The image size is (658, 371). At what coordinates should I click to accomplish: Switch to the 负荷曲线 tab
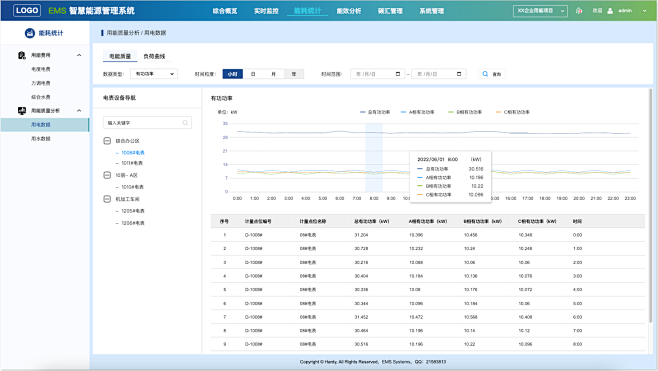[154, 56]
